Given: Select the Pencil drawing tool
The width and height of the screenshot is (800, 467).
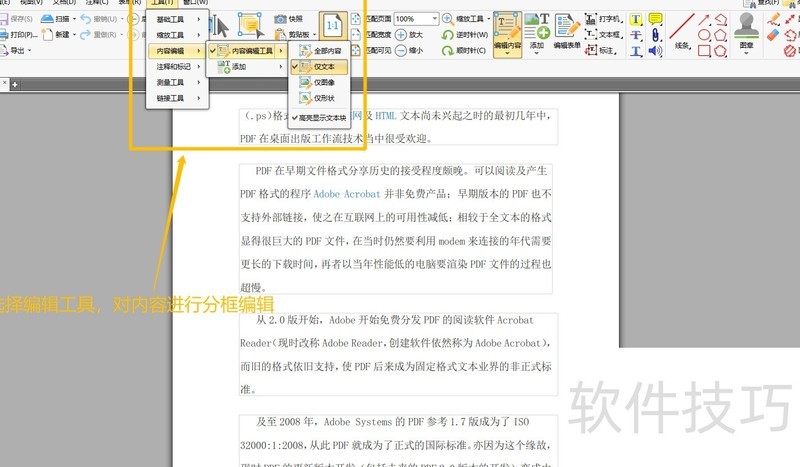Looking at the screenshot, I should click(773, 19).
